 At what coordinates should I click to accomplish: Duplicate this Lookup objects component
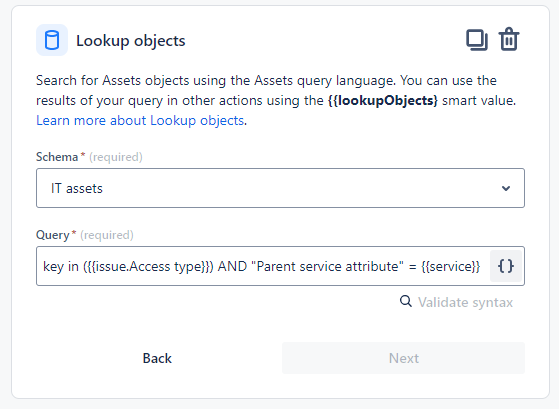pyautogui.click(x=477, y=40)
